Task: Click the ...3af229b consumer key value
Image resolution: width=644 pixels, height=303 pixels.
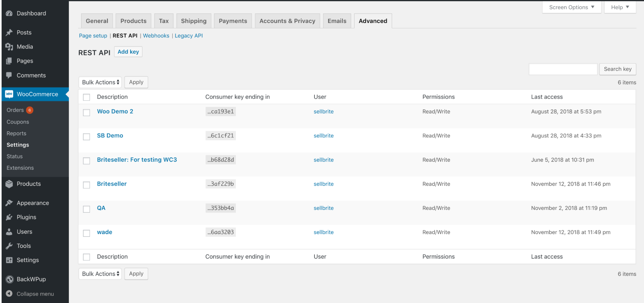Action: (221, 184)
